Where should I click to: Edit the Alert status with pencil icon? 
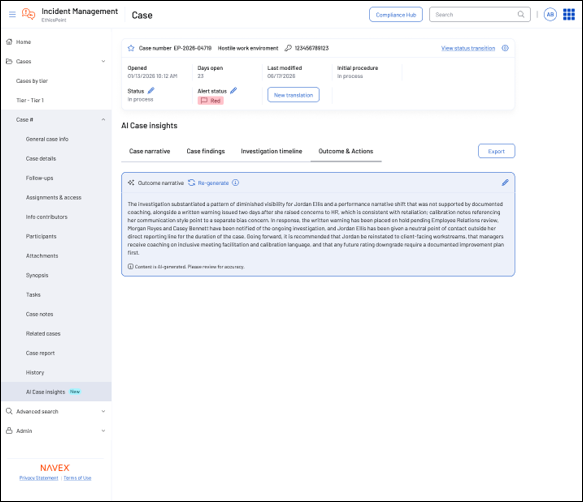[x=233, y=90]
